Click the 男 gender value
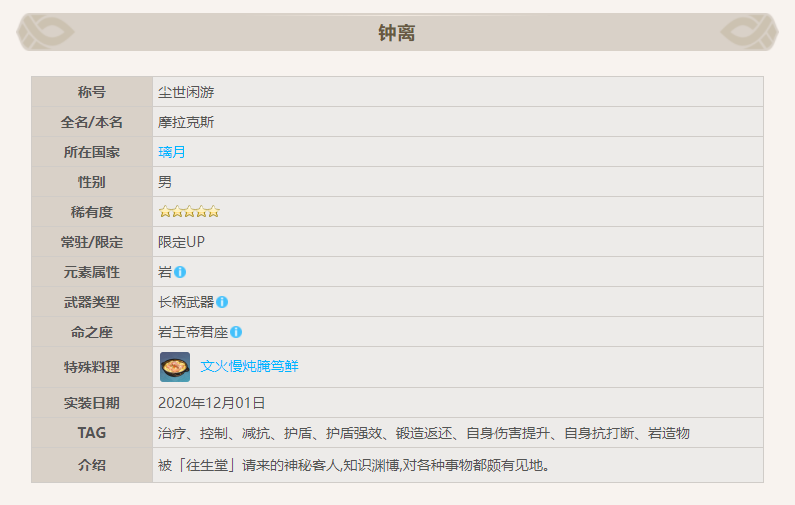The image size is (795, 505). click(165, 182)
